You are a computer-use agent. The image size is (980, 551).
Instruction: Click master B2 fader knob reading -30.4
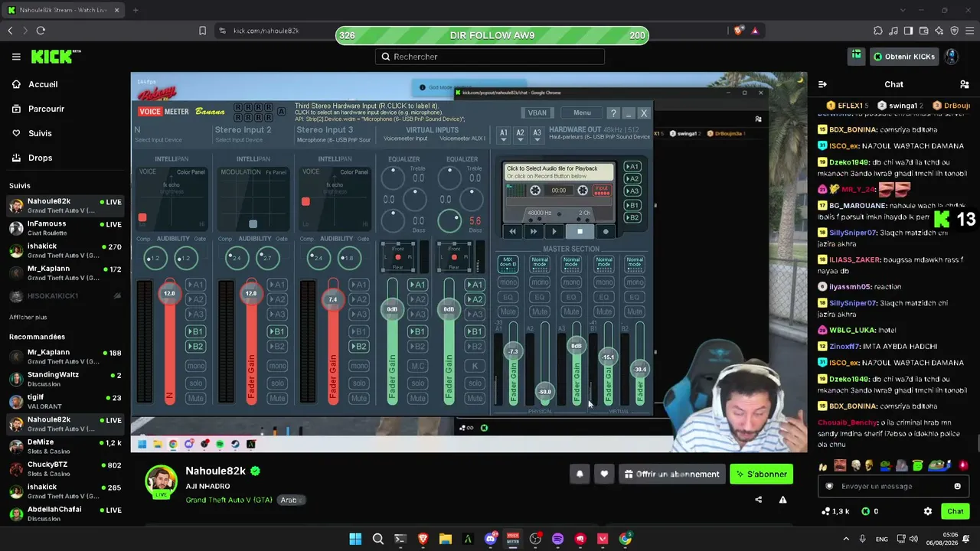coord(640,369)
